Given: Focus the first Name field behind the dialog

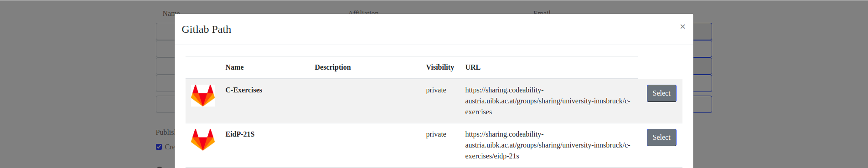Looking at the screenshot, I should (x=165, y=31).
